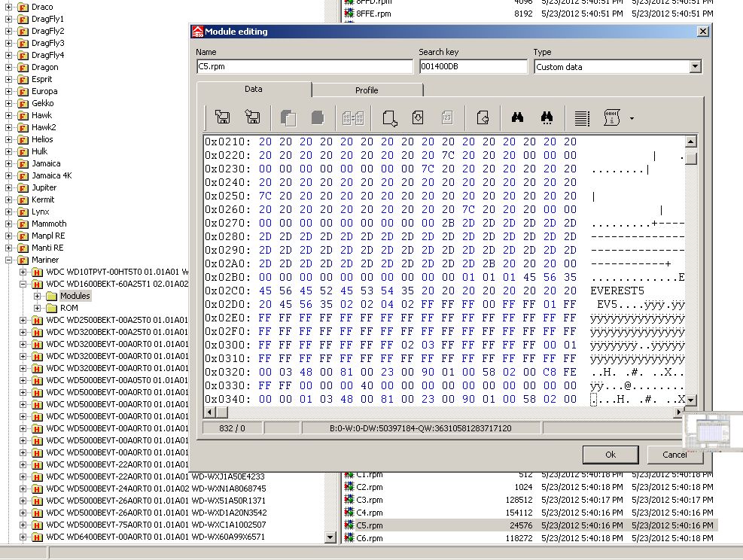The width and height of the screenshot is (743, 560).
Task: Click the save-to-file floppy disk icon
Action: click(252, 117)
